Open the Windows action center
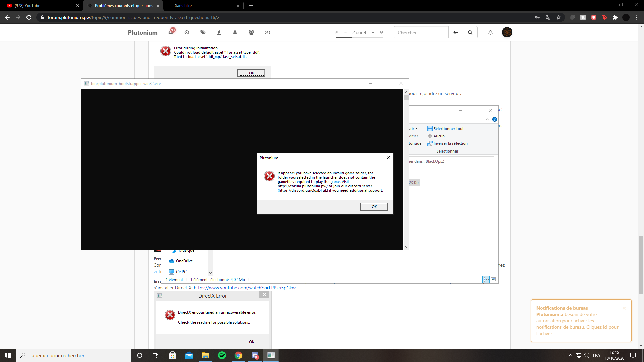 (x=633, y=355)
